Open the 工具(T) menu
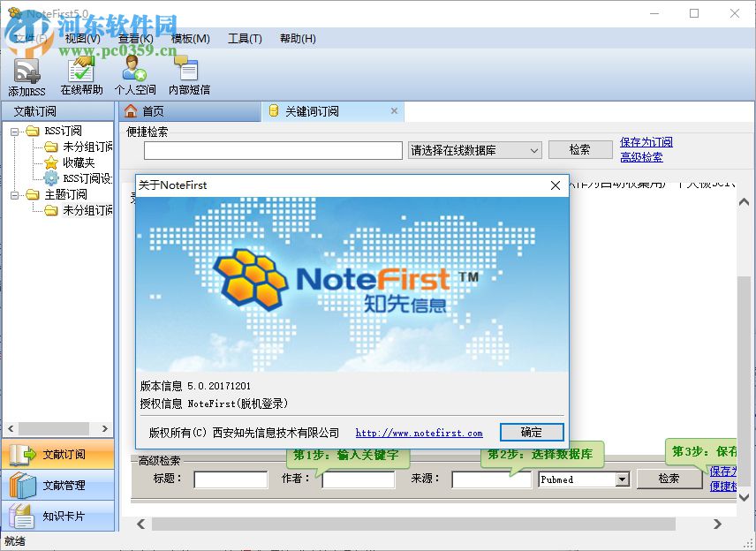 click(x=245, y=38)
